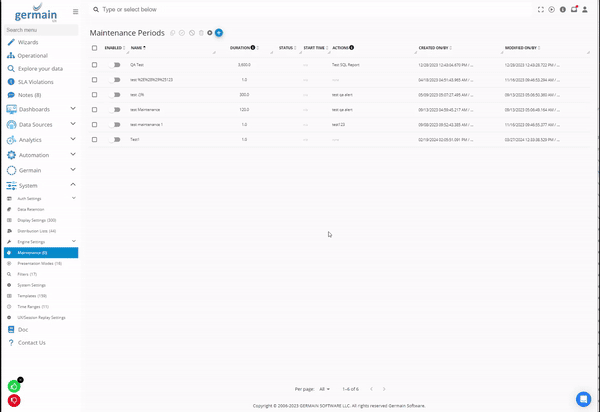Viewport: 600px width, 412px height.
Task: Click the fullscreen icon in top bar
Action: point(541,9)
